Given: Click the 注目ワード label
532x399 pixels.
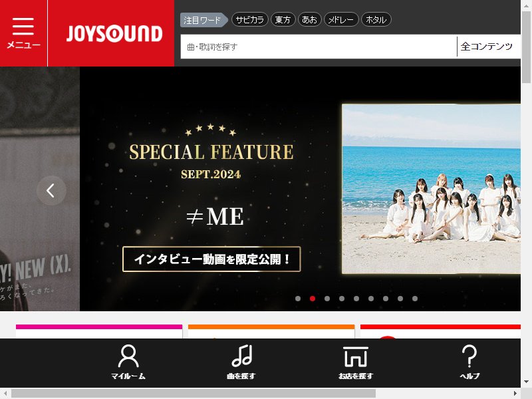Looking at the screenshot, I should pos(203,20).
